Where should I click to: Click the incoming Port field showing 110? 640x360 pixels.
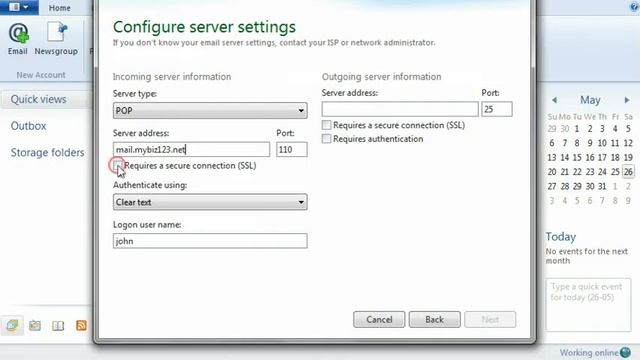click(x=292, y=149)
